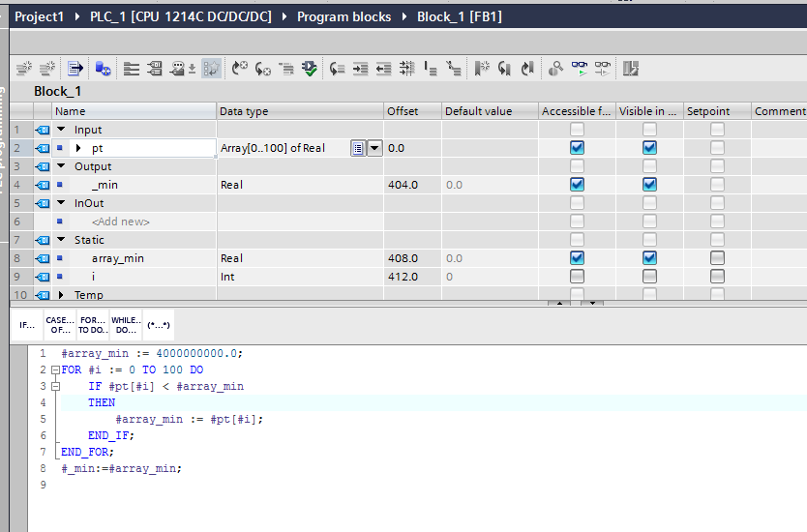Screen dimensions: 807x532
Task: Click Program blocks in the breadcrumb
Action: [344, 17]
